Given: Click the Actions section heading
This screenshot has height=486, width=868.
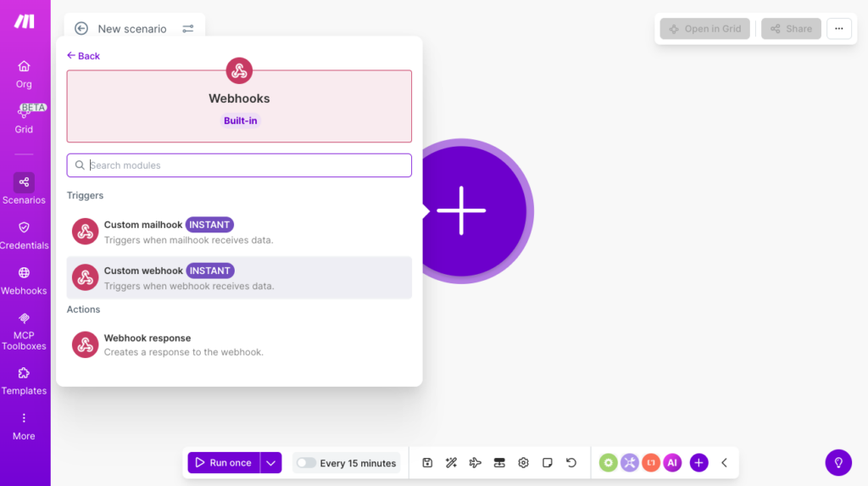Looking at the screenshot, I should (x=84, y=310).
